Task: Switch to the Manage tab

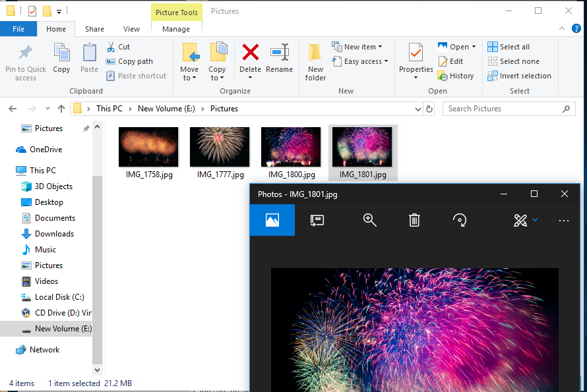Action: point(176,29)
